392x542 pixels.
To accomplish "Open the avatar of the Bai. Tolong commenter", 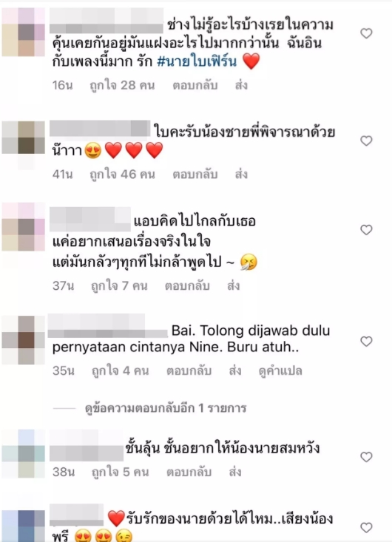I will (x=24, y=340).
